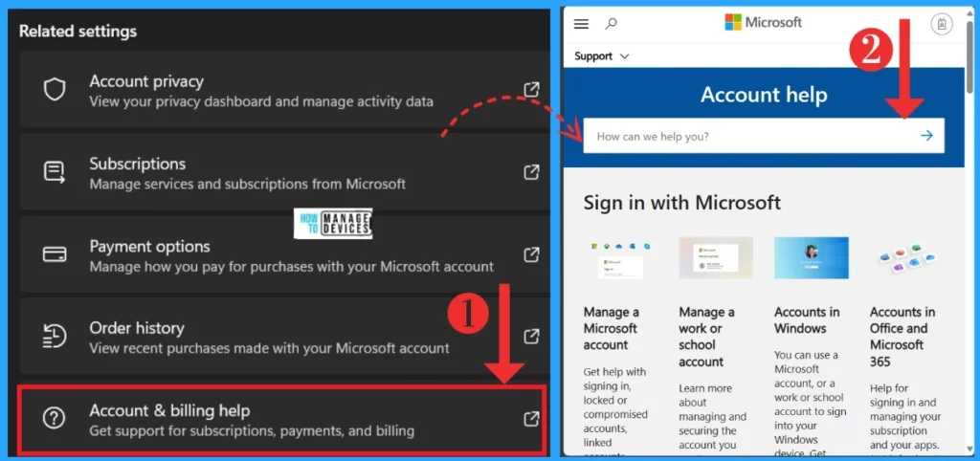Click the Manage a Microsoft account thumbnail
Image resolution: width=980 pixels, height=461 pixels.
(620, 258)
